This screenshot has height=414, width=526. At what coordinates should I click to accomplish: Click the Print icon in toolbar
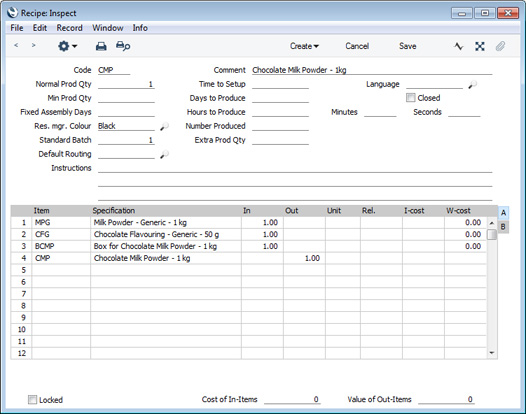(101, 46)
